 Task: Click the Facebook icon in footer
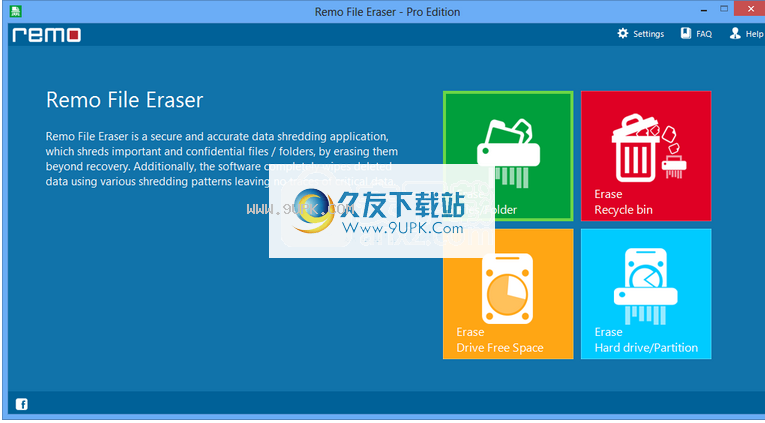pyautogui.click(x=21, y=404)
